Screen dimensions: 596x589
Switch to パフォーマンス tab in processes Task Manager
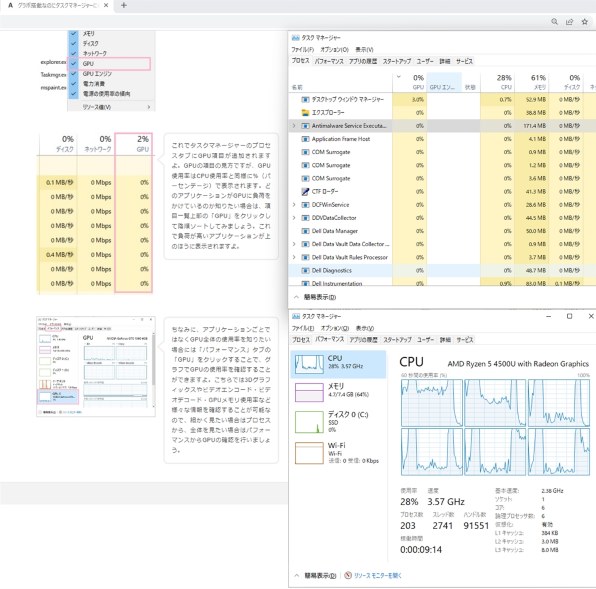(329, 61)
